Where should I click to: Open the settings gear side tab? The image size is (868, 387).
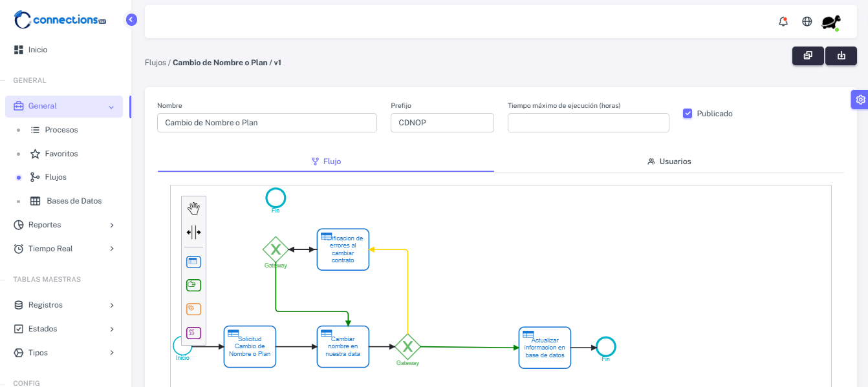point(860,99)
